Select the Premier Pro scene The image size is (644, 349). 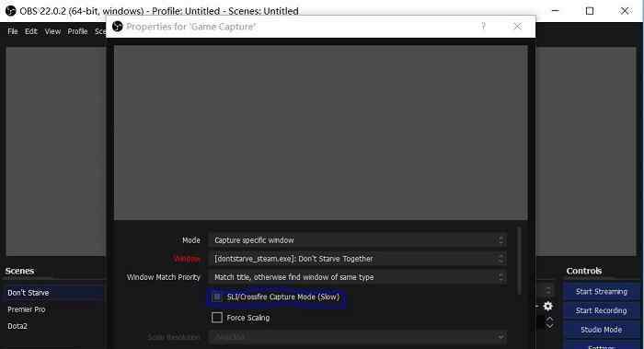pyautogui.click(x=27, y=309)
